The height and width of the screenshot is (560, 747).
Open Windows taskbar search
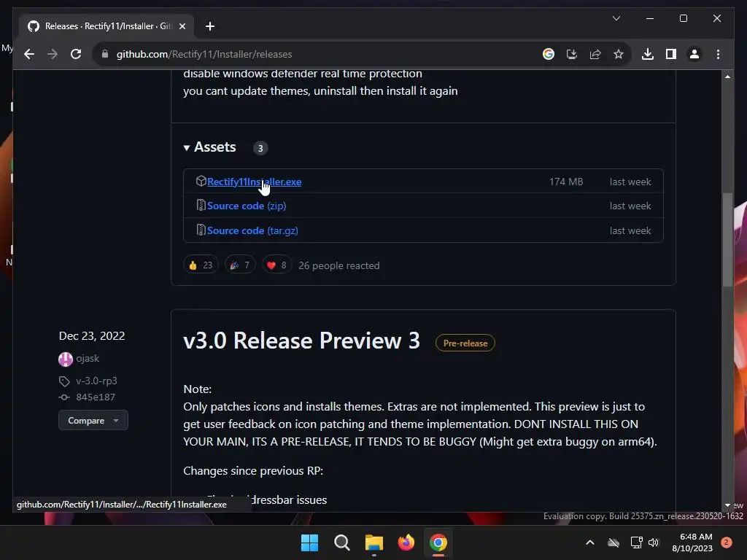click(341, 542)
